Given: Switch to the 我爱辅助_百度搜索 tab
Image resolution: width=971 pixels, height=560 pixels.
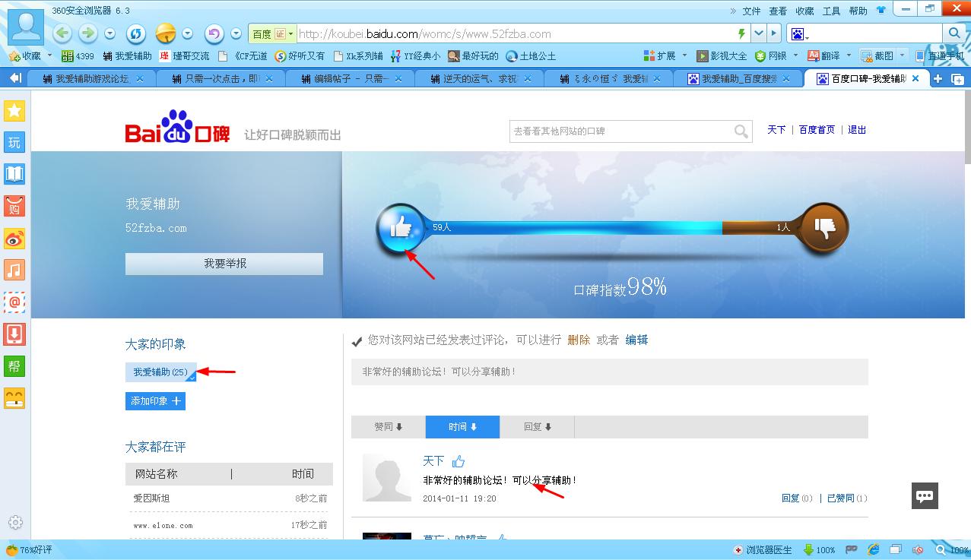Looking at the screenshot, I should tap(738, 79).
